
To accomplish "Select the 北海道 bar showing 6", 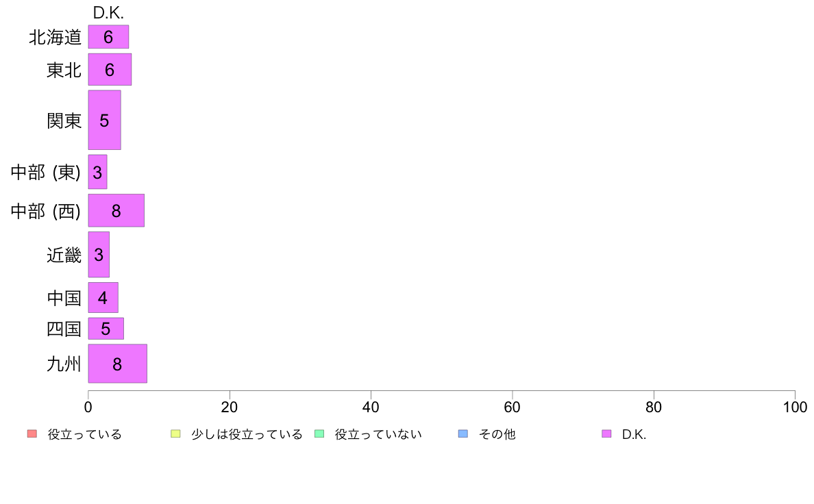I will (108, 37).
